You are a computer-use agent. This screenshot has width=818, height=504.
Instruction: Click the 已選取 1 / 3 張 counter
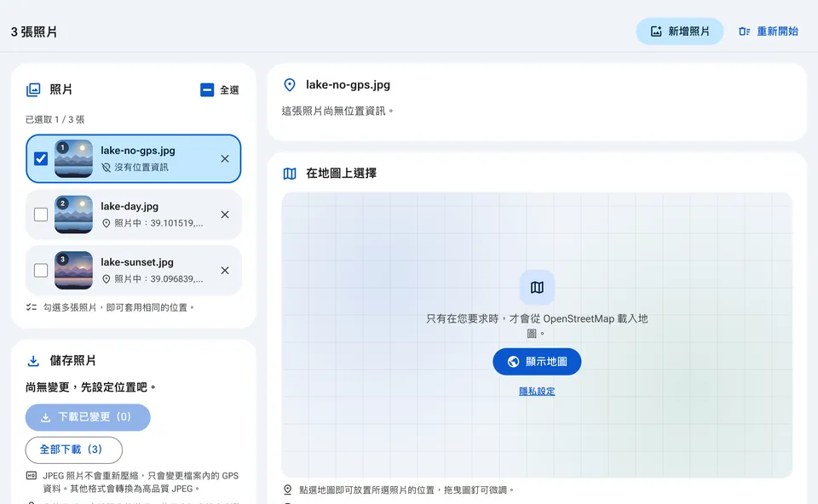55,119
